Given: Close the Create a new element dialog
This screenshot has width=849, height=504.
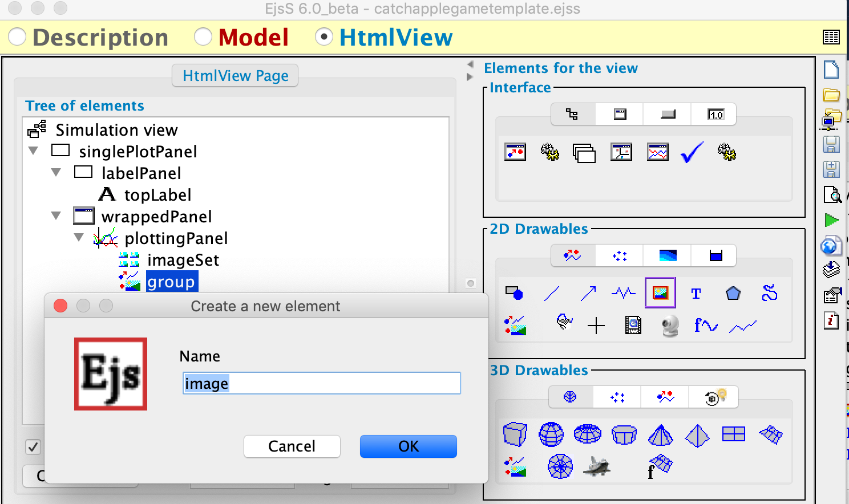Looking at the screenshot, I should click(x=60, y=306).
